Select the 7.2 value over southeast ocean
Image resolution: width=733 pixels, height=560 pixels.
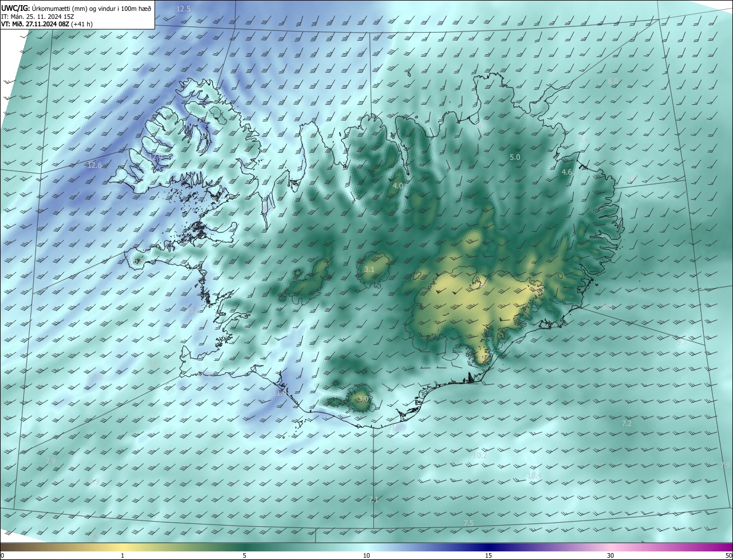pos(626,423)
